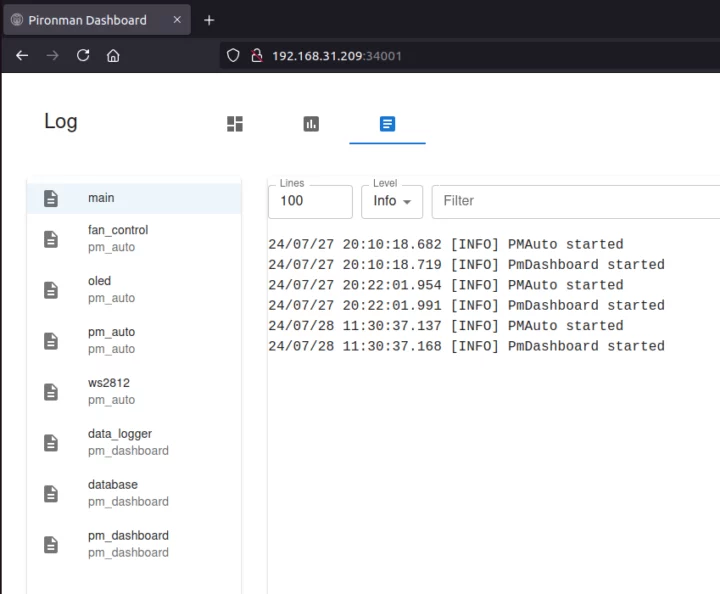Click the file icon beside database
The height and width of the screenshot is (594, 720).
pyautogui.click(x=51, y=493)
